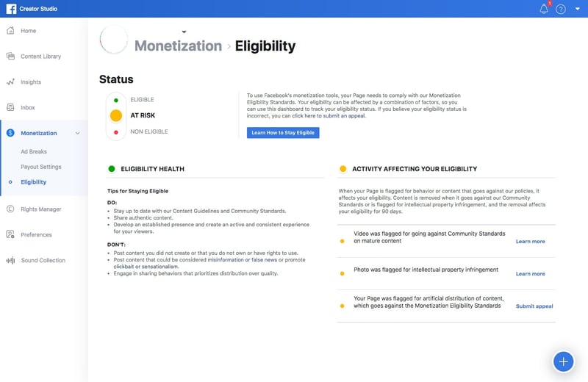Click the page profile picture thumbnail
This screenshot has height=382, width=588.
click(x=114, y=40)
